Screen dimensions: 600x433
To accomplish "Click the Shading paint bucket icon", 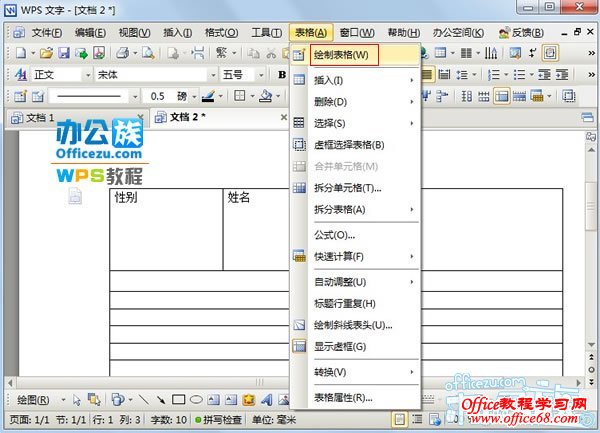I will (x=266, y=96).
